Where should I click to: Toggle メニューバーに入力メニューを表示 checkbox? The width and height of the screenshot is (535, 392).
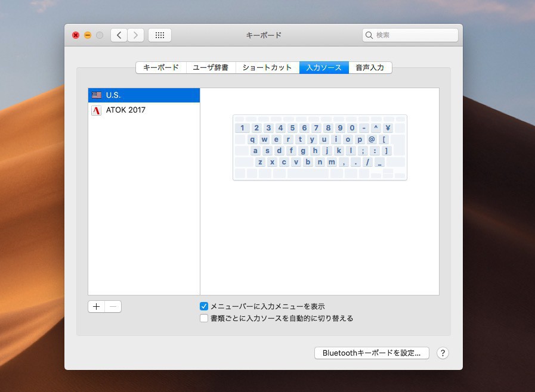point(204,306)
